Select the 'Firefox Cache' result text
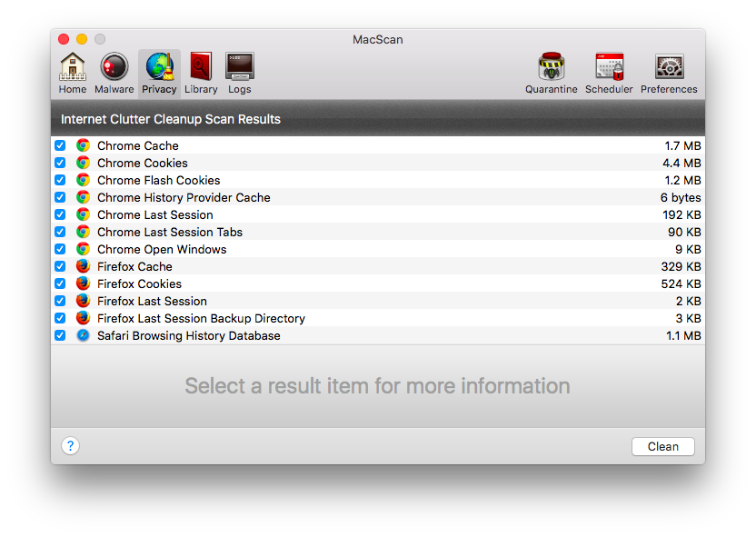 [x=134, y=266]
